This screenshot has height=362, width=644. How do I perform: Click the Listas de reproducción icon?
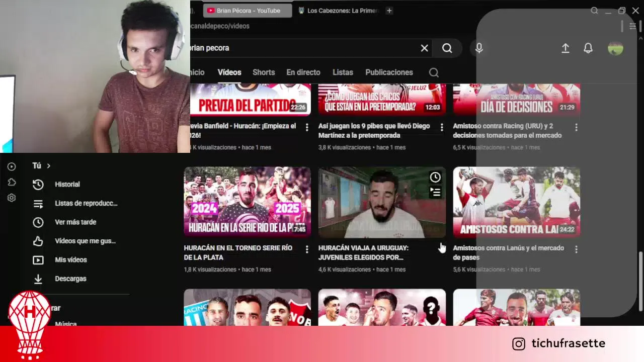[38, 204]
